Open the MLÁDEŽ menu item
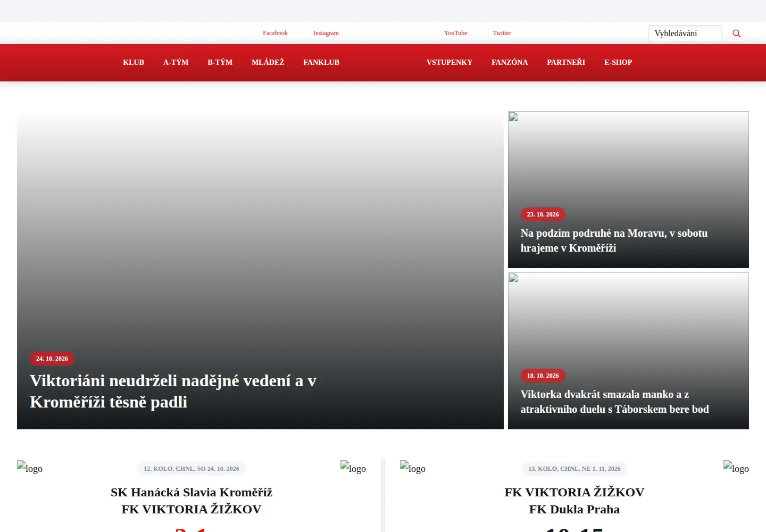The width and height of the screenshot is (766, 532). click(268, 62)
